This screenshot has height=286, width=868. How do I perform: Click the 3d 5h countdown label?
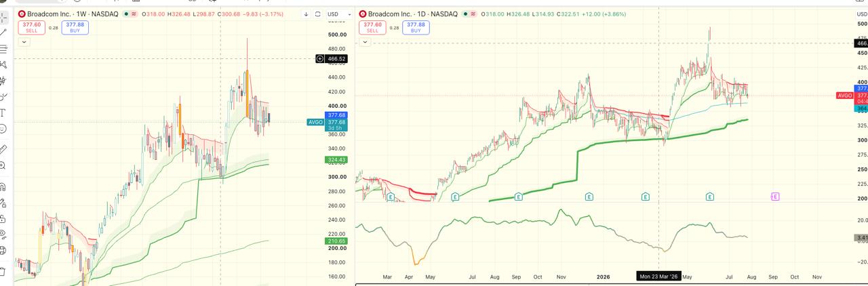337,129
